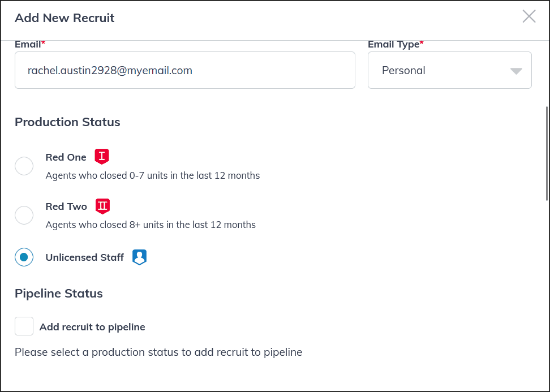The height and width of the screenshot is (392, 550).
Task: Enable the Add recruit to pipeline checkbox
Action: [x=24, y=326]
